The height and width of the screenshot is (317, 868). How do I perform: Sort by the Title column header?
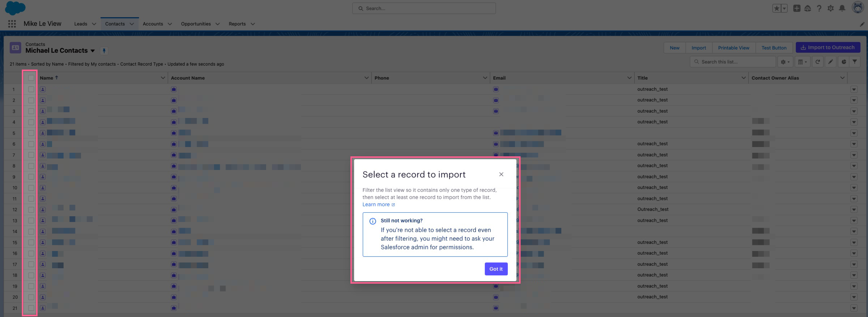click(642, 78)
